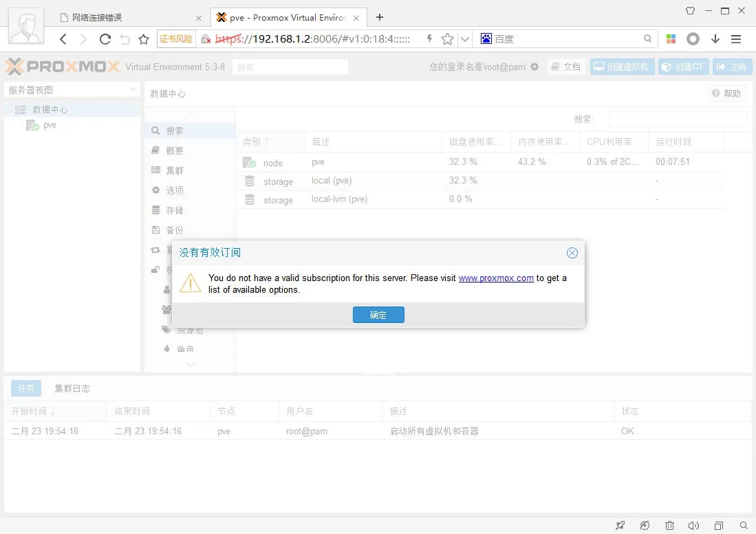Click the trash icon in status bar
Viewport: 756px width, 534px height.
670,525
